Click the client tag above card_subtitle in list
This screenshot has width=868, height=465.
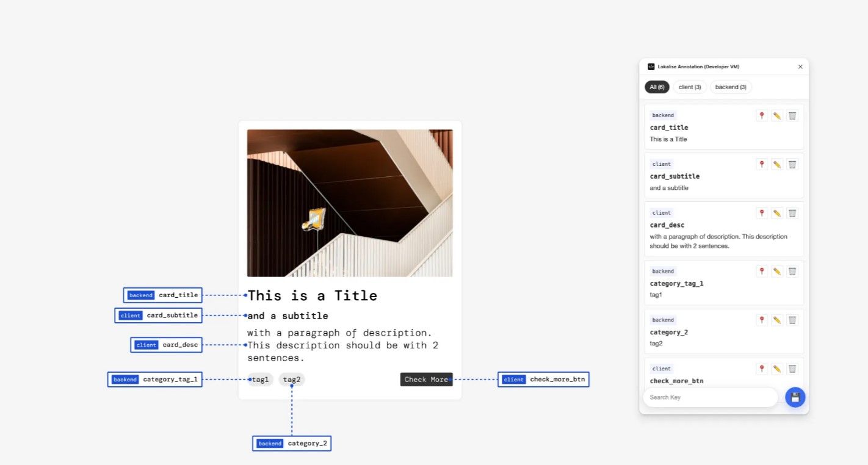662,164
